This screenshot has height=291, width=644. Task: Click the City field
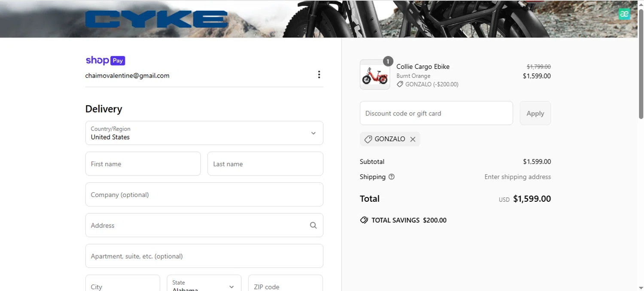point(123,283)
